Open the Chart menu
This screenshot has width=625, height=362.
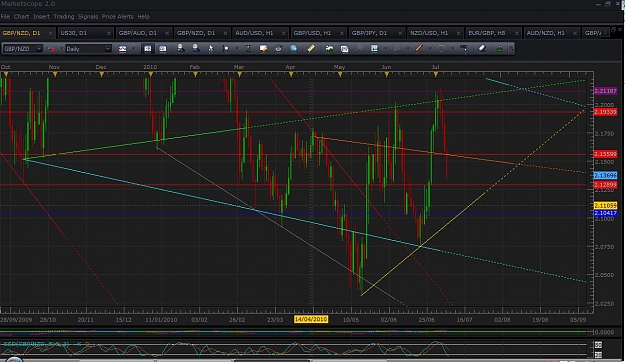[21, 16]
